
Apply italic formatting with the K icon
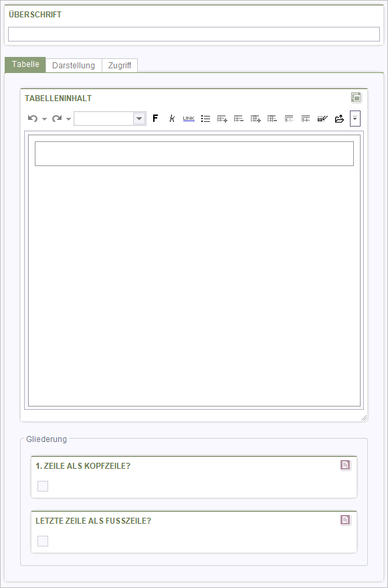pos(172,119)
